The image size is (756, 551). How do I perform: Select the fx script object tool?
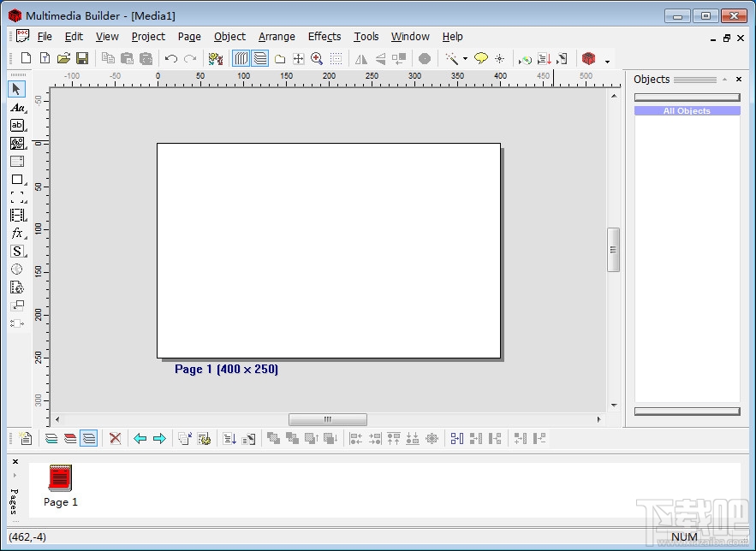(x=17, y=234)
